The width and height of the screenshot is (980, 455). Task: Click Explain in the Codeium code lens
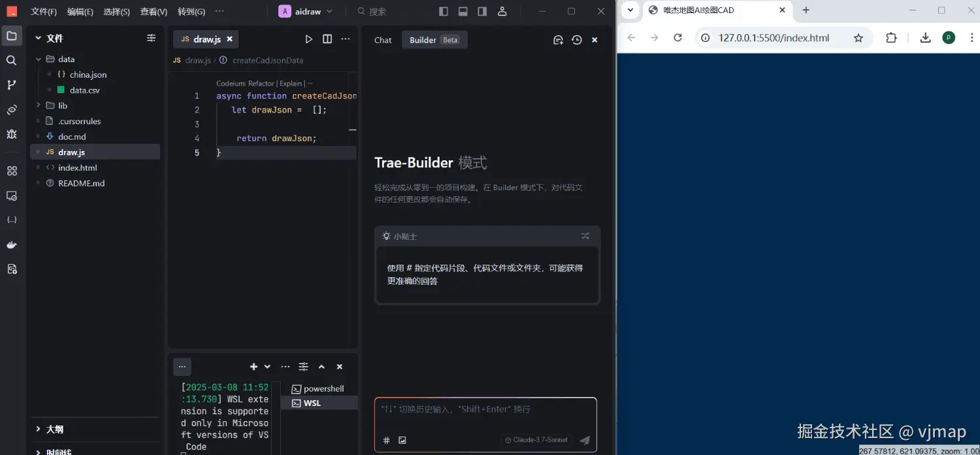(290, 83)
